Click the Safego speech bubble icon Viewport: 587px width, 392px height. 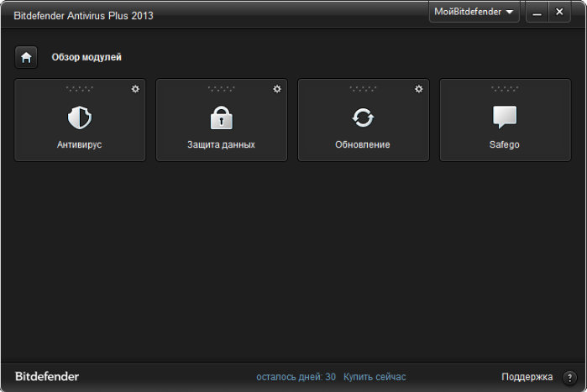pos(505,117)
